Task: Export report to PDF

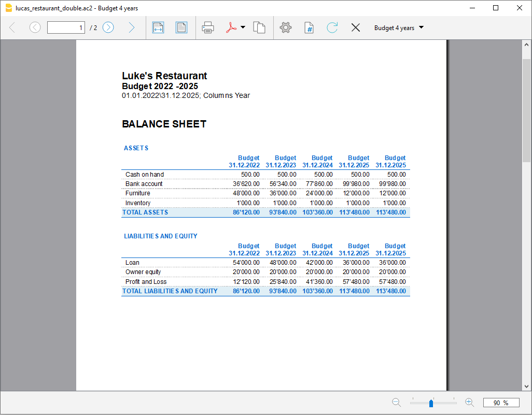Action: click(231, 27)
